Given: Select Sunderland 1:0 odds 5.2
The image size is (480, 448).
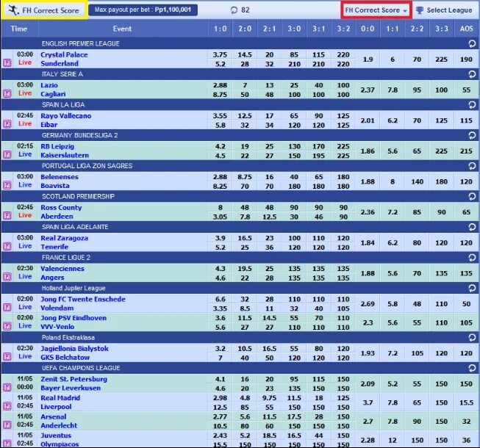Looking at the screenshot, I should point(220,64).
